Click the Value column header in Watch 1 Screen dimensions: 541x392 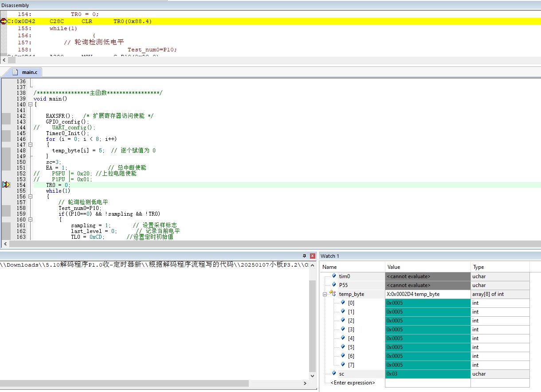coord(428,267)
